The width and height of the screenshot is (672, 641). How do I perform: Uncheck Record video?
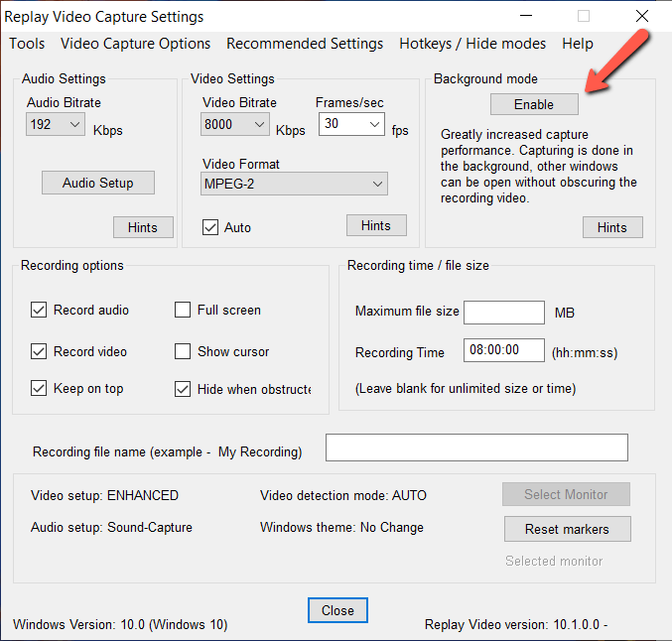point(39,351)
